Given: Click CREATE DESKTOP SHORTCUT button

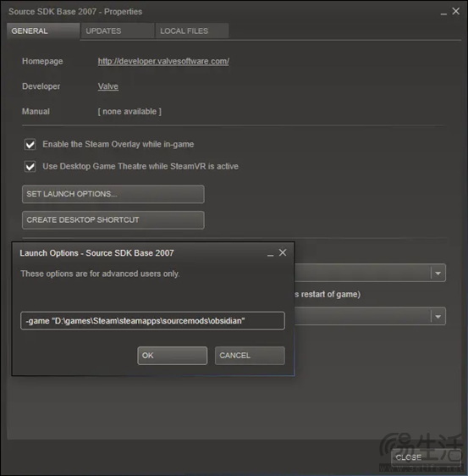Looking at the screenshot, I should pos(113,220).
